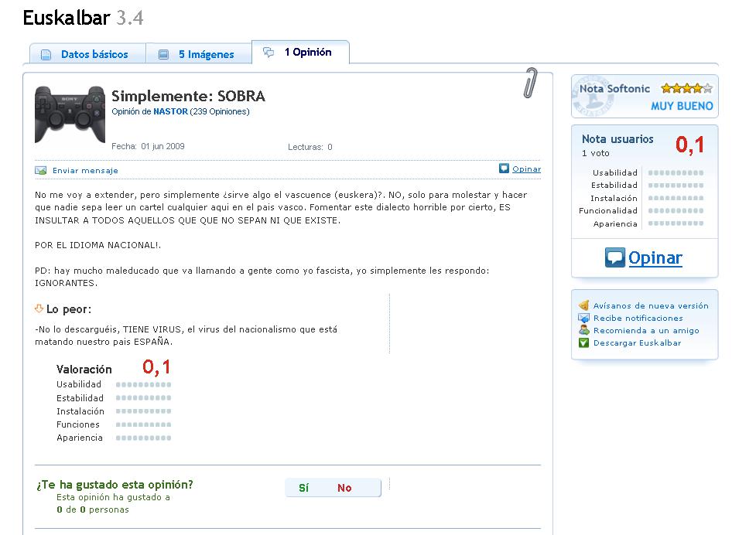Click the speech bubbles icon in Opinión tab

269,52
